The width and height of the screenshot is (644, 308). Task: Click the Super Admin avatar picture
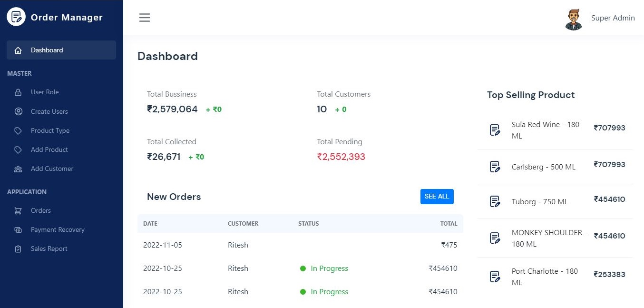(574, 18)
